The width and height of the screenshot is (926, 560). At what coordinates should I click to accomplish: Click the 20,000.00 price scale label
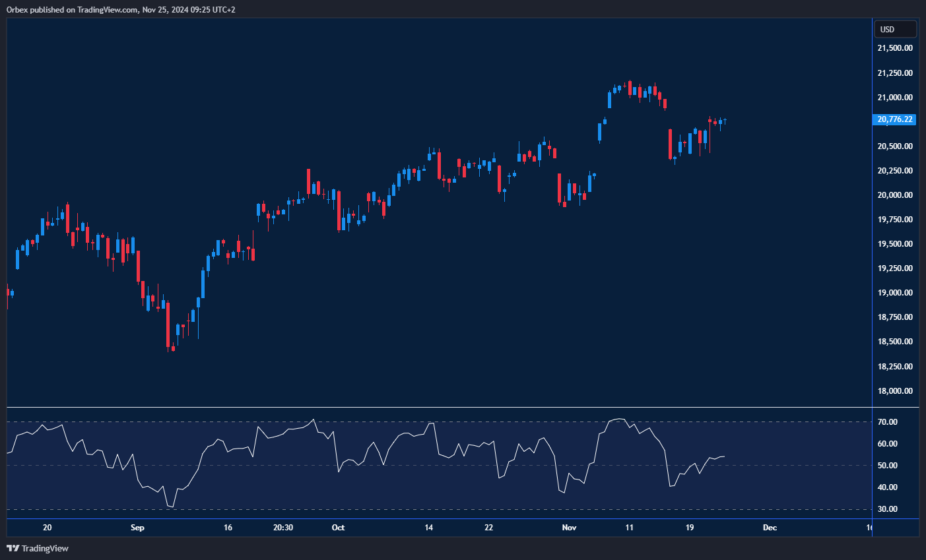tap(895, 195)
